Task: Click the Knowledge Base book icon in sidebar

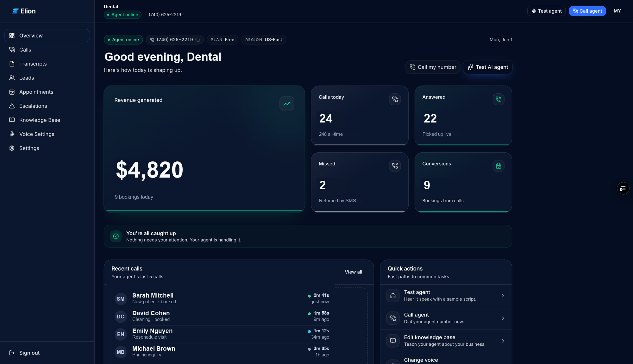Action: click(12, 120)
